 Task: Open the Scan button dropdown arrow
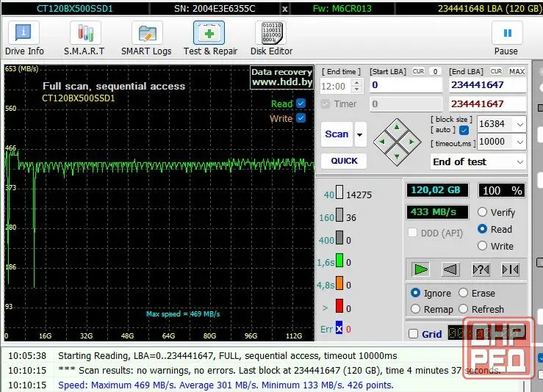click(x=360, y=134)
